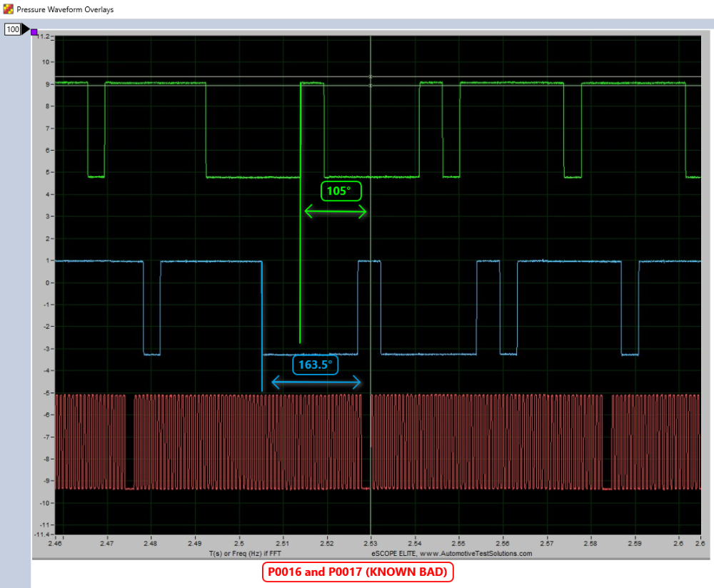Select the black playback triangle beside 100

coord(22,29)
